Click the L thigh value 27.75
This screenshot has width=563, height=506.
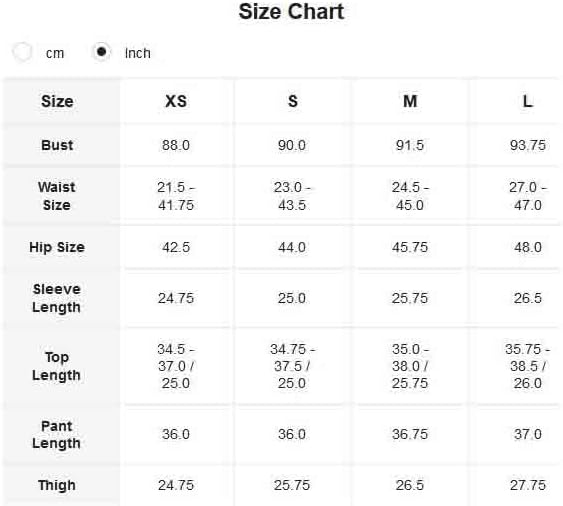(527, 485)
